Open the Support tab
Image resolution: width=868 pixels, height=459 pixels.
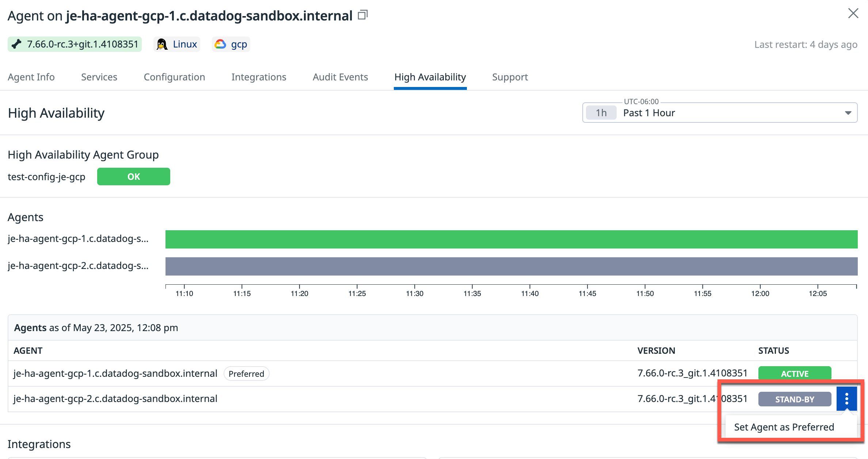(x=510, y=77)
